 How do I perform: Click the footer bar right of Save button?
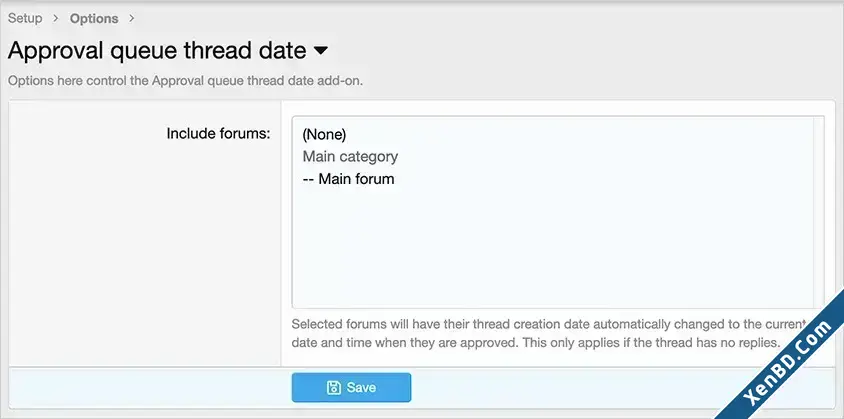[565, 388]
